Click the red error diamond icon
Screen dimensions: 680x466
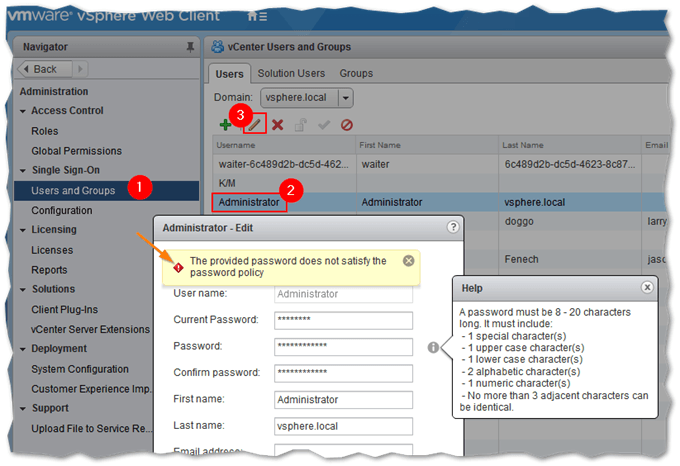click(178, 267)
